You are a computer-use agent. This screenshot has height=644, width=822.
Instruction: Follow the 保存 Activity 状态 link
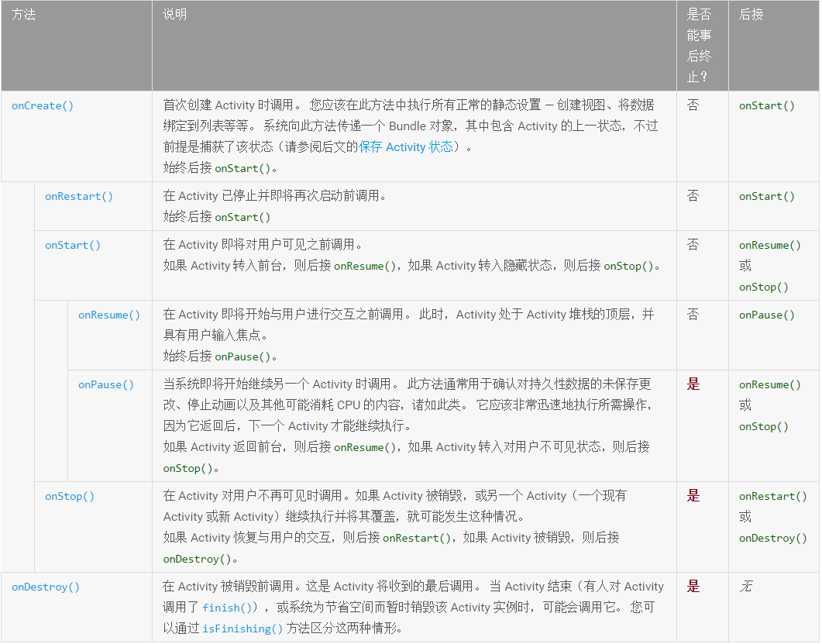[406, 147]
